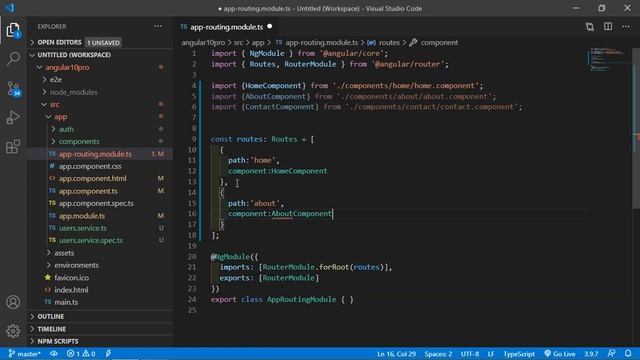
Task: Click the editor minimap
Action: click(608, 59)
